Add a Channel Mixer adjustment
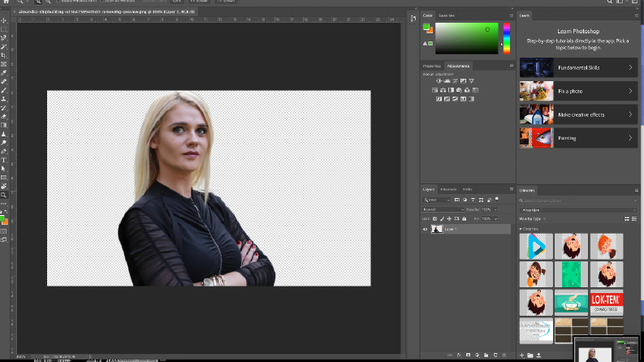This screenshot has width=644, height=362. 467,90
